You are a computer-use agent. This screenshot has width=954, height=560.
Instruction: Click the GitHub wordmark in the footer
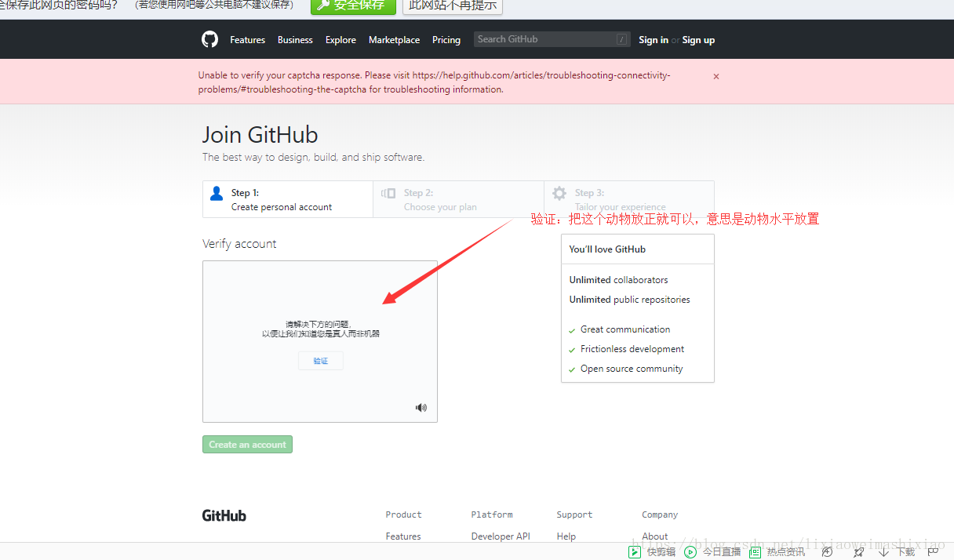224,515
